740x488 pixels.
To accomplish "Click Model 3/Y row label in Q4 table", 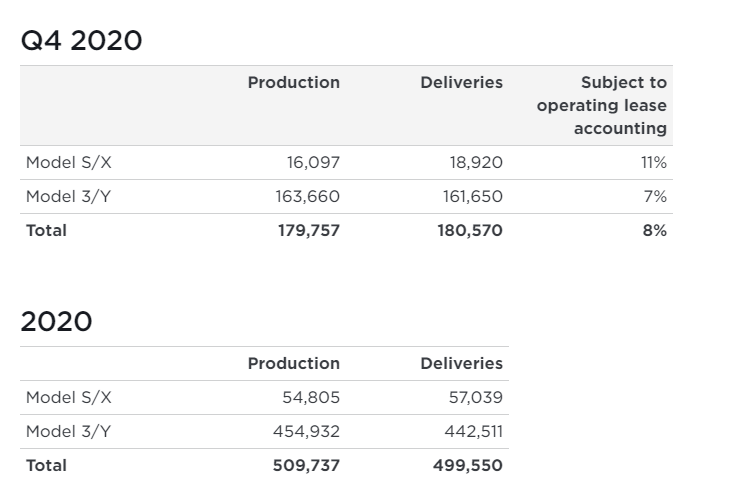I will [x=68, y=196].
